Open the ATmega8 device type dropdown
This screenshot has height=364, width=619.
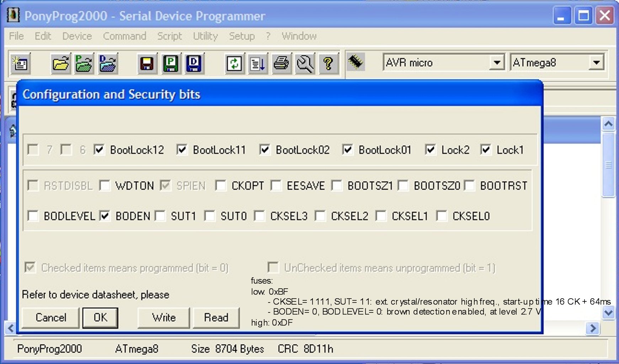pos(596,63)
